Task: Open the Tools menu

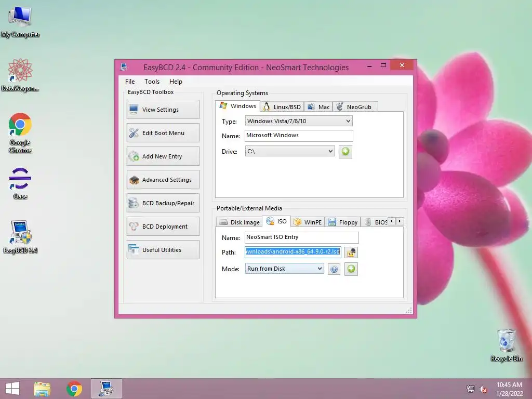Action: (152, 82)
